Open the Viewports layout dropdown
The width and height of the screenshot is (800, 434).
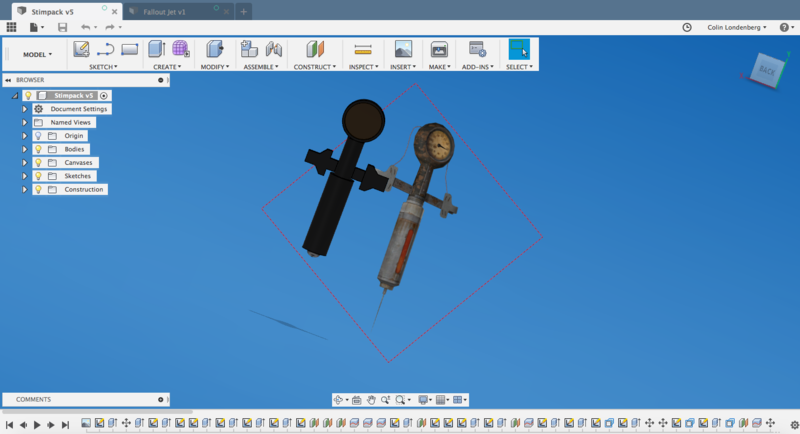pyautogui.click(x=460, y=400)
